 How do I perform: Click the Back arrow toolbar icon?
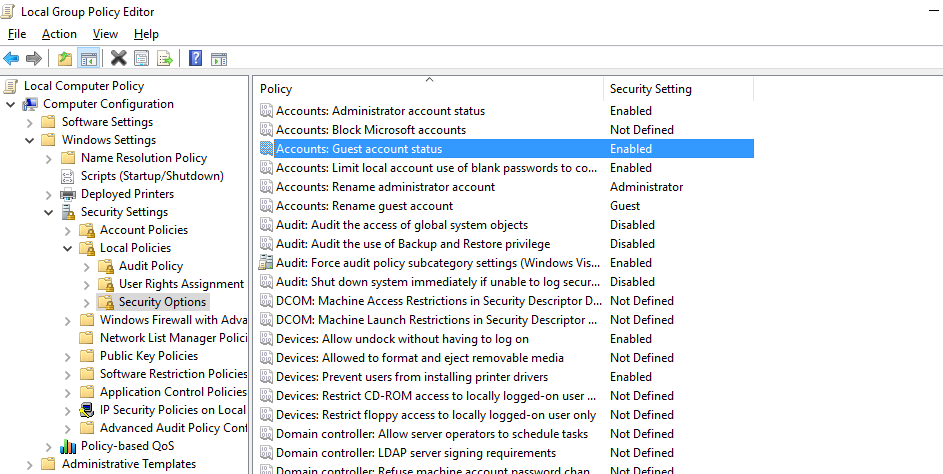point(12,58)
